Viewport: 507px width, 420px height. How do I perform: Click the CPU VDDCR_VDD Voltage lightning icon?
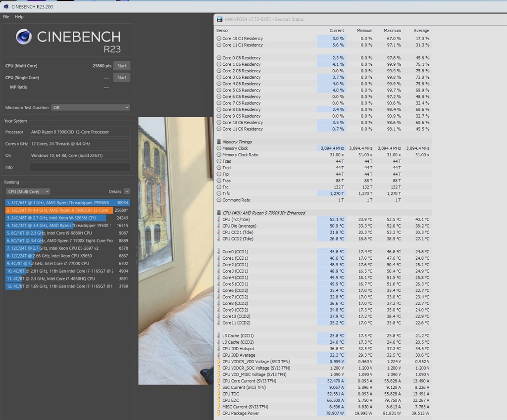(219, 362)
